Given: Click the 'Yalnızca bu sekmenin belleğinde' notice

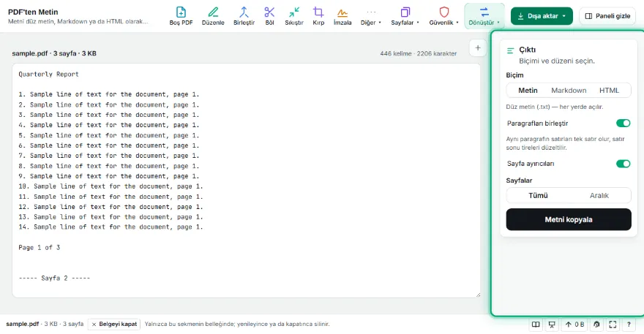Looking at the screenshot, I should coord(237,324).
